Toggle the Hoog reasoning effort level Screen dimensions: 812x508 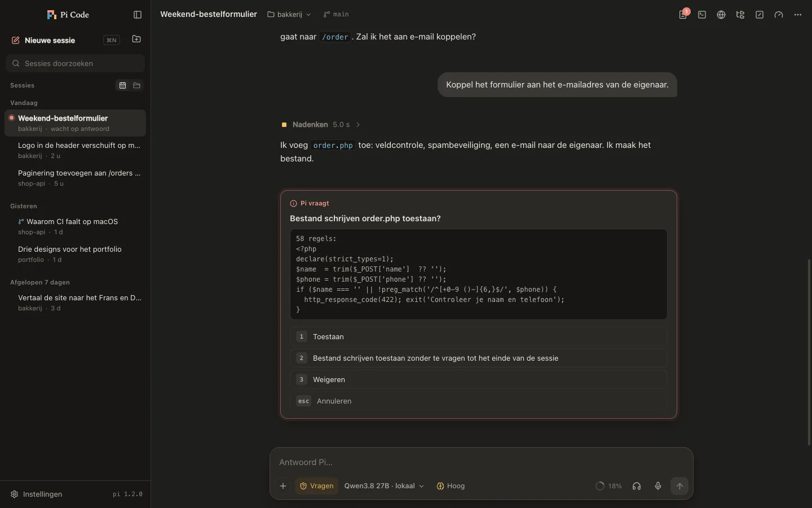[x=451, y=486]
